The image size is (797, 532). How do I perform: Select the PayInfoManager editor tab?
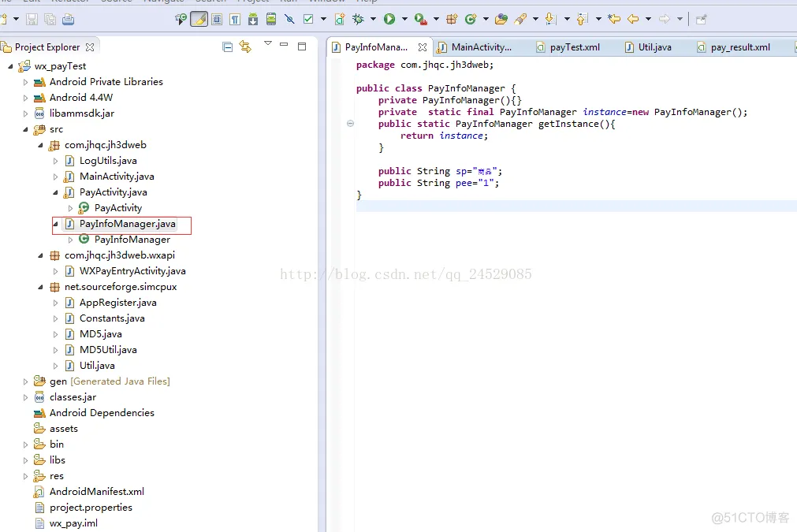click(x=376, y=47)
